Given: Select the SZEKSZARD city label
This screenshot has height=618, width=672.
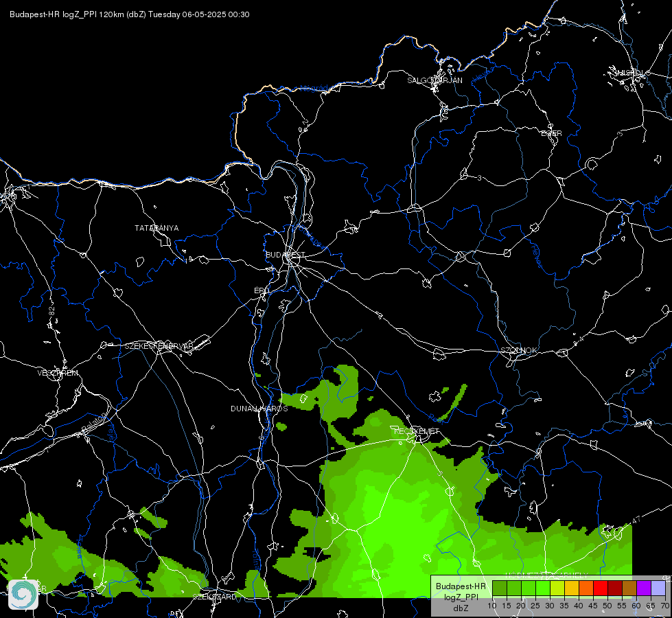Looking at the screenshot, I should [214, 597].
